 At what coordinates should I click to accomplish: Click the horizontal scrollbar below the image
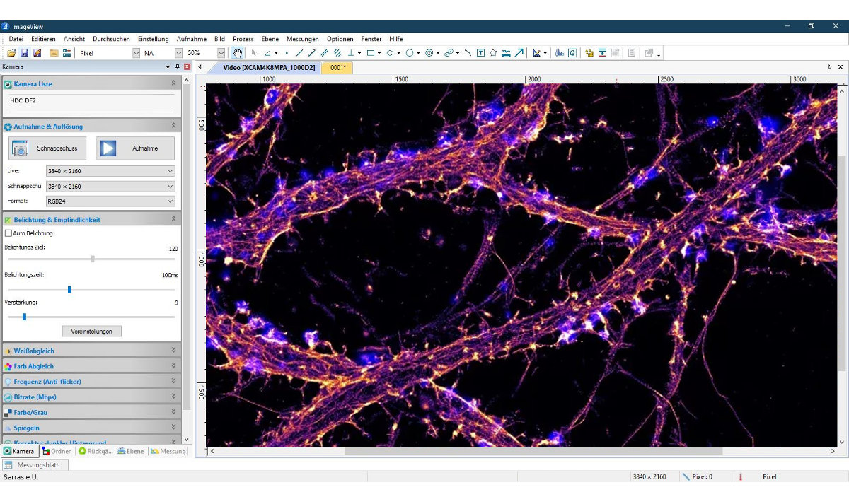(534, 451)
